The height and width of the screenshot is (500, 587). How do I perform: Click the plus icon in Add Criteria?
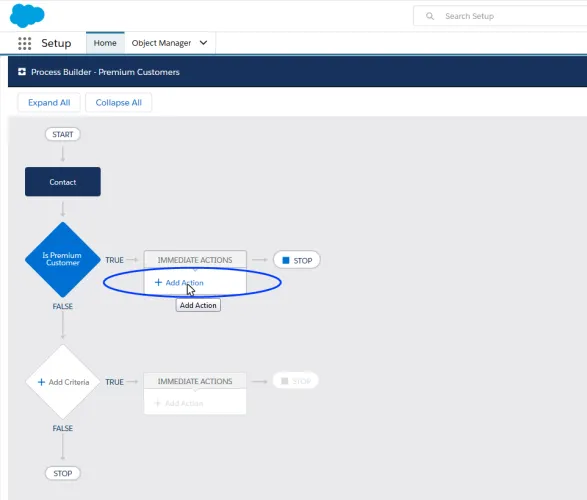click(x=42, y=382)
